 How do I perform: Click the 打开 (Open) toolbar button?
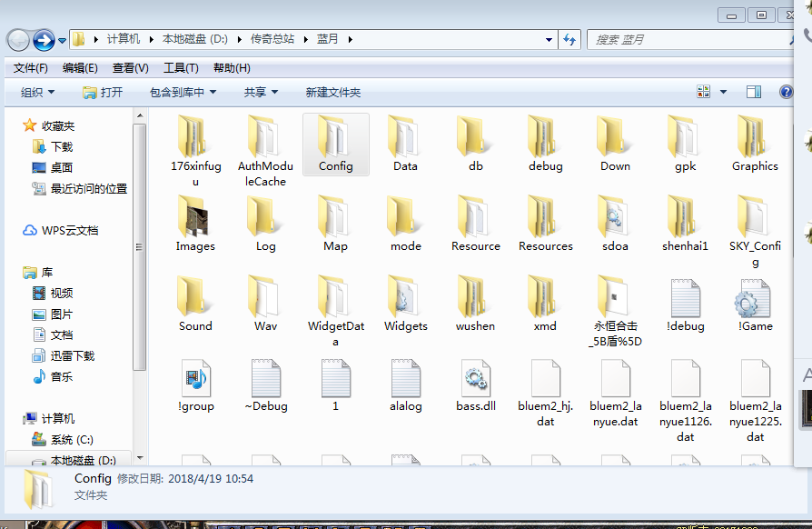click(x=103, y=92)
